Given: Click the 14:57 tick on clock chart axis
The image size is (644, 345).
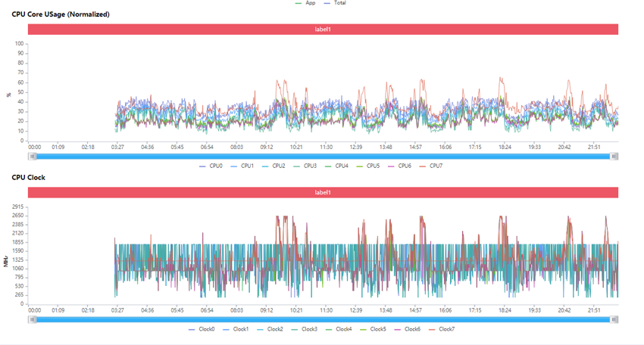Looking at the screenshot, I should [415, 310].
